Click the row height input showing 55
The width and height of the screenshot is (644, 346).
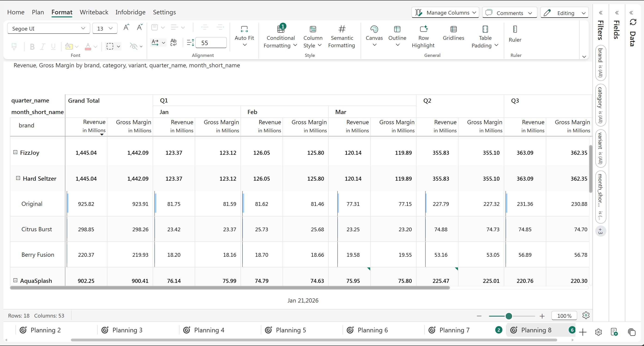pos(210,43)
